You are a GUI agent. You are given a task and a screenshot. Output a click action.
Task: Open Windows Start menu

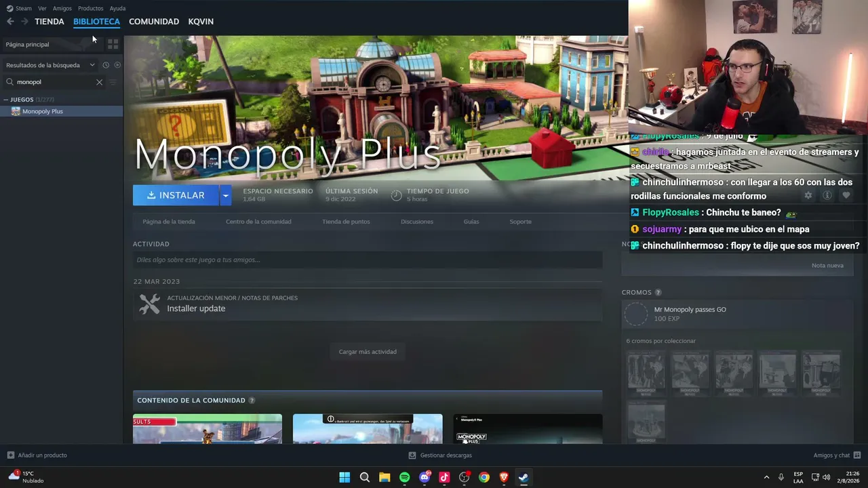pyautogui.click(x=344, y=477)
